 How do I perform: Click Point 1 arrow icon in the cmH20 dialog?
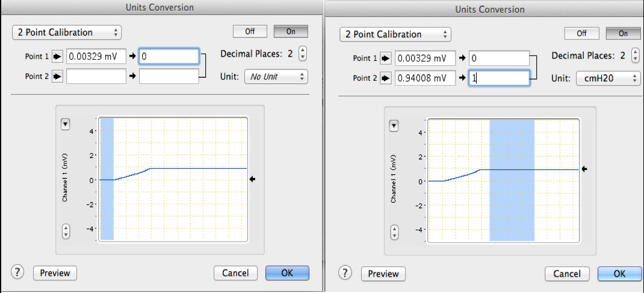[385, 59]
